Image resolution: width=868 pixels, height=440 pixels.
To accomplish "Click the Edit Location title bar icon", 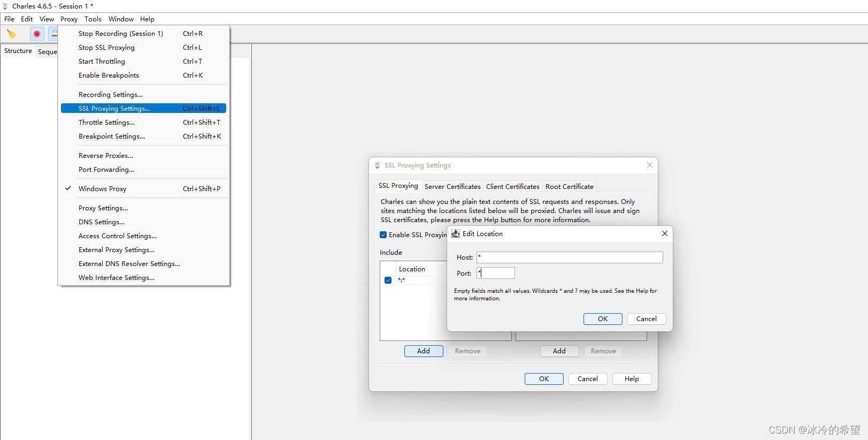I will click(x=456, y=233).
